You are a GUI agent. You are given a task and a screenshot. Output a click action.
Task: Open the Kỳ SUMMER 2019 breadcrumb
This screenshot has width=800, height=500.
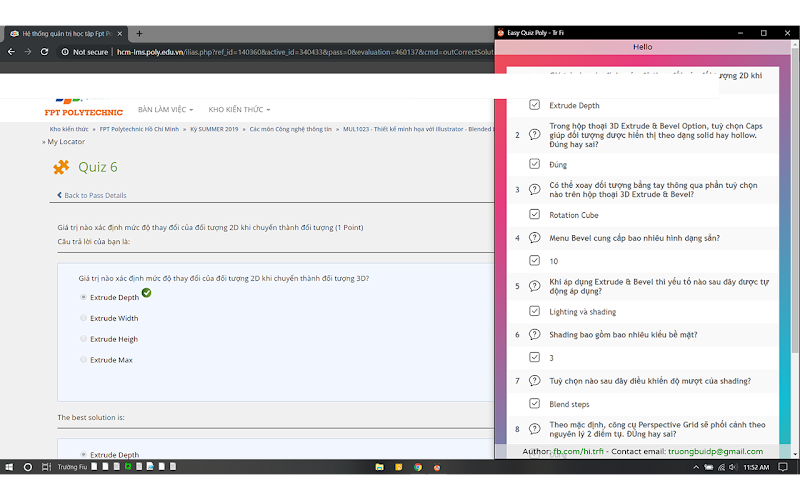point(214,129)
